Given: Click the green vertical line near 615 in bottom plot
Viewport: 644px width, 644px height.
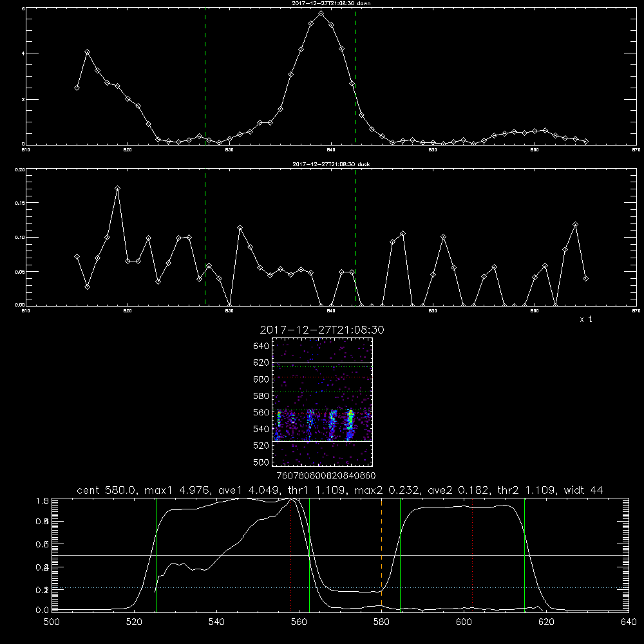Looking at the screenshot, I should click(524, 554).
